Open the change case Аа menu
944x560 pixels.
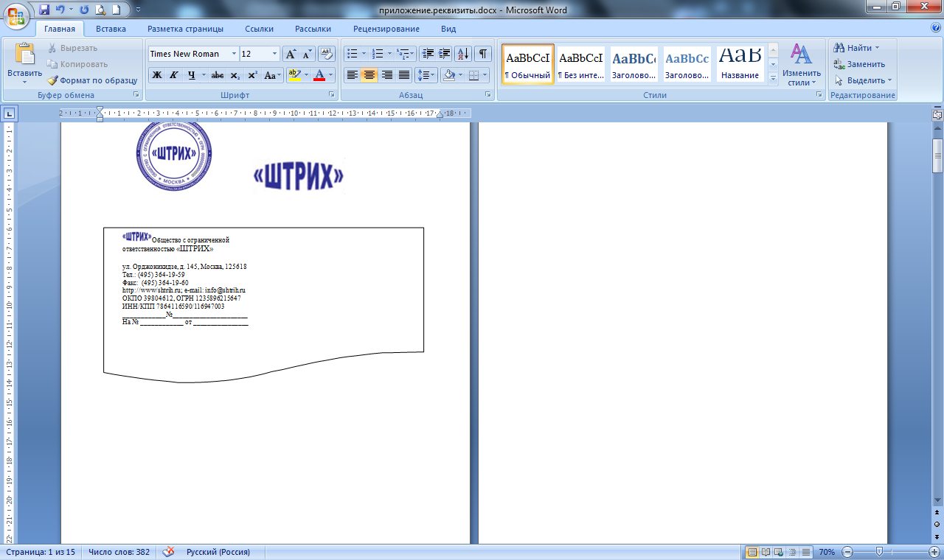coord(273,75)
